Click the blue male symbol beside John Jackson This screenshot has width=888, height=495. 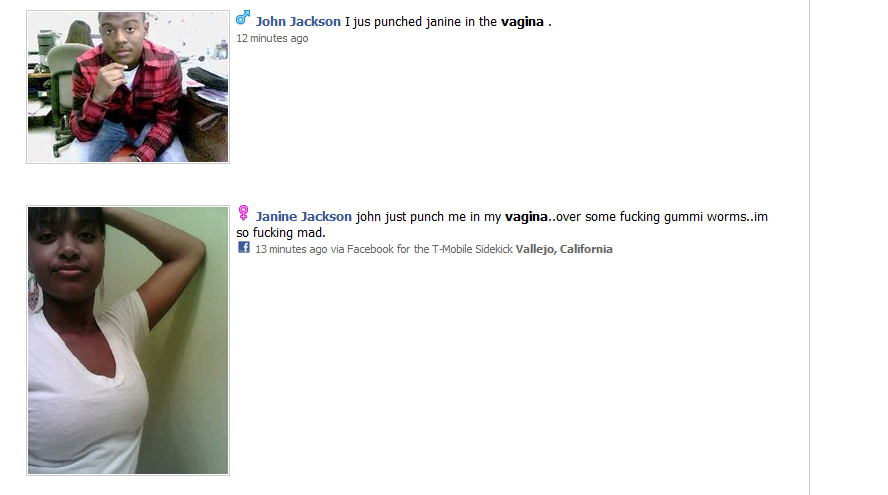(x=243, y=18)
